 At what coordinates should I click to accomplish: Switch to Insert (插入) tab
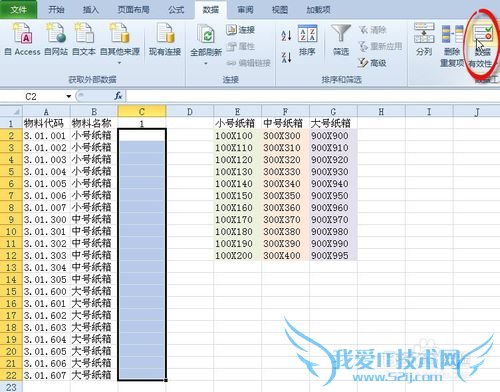(91, 10)
